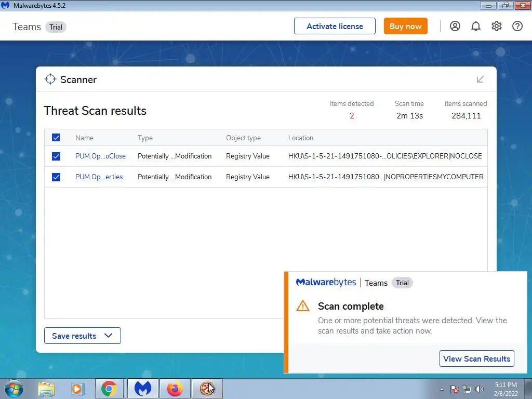
Task: Click the Scan complete notification title
Action: click(351, 306)
